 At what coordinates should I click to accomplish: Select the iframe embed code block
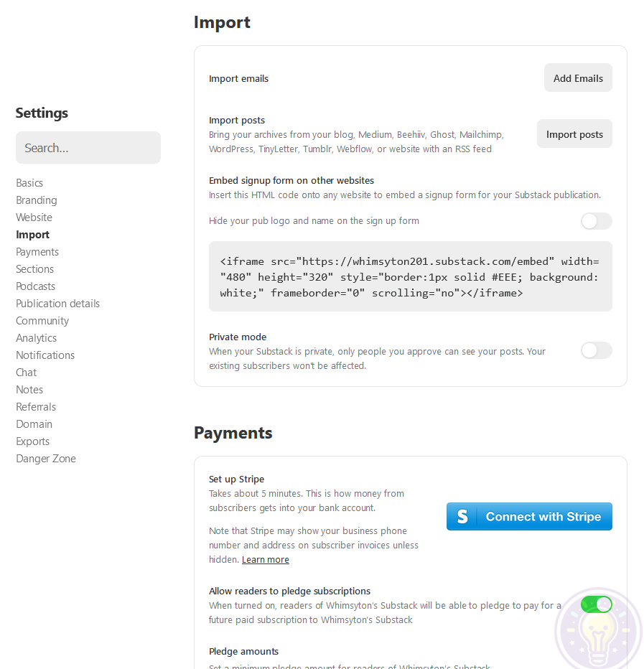411,276
